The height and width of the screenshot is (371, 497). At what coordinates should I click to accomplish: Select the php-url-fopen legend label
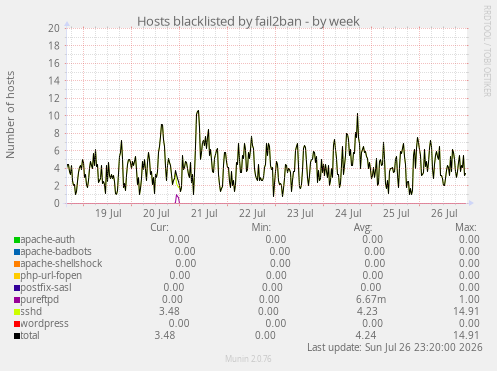51,275
